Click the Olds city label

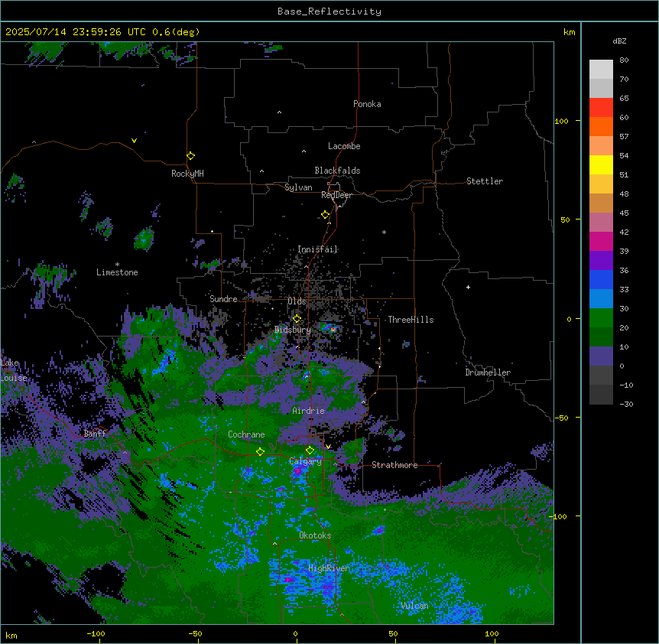(297, 301)
